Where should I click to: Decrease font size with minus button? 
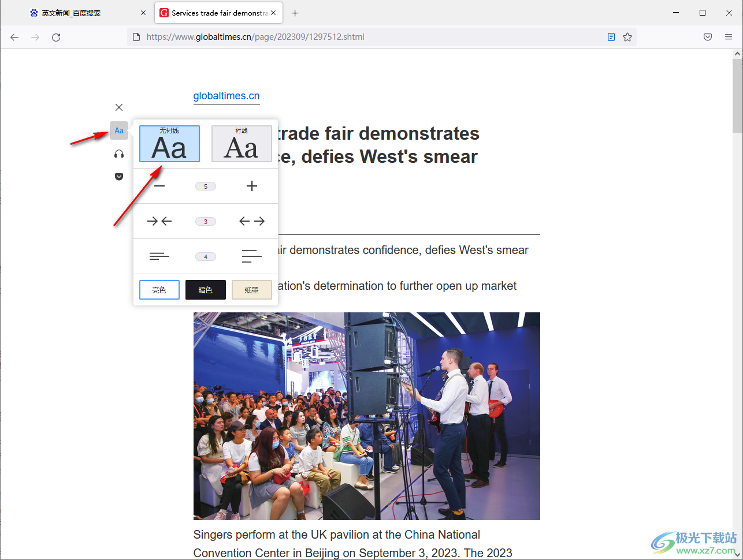(159, 186)
